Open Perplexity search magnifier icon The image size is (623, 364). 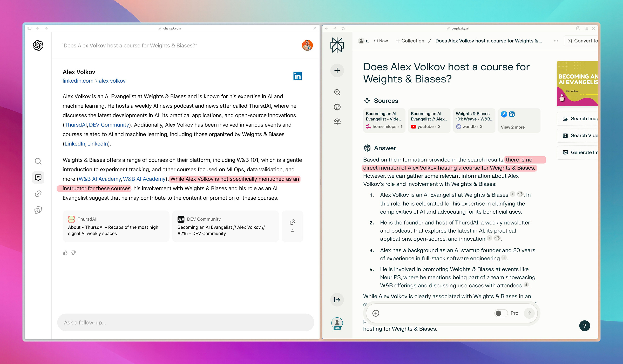click(x=337, y=92)
